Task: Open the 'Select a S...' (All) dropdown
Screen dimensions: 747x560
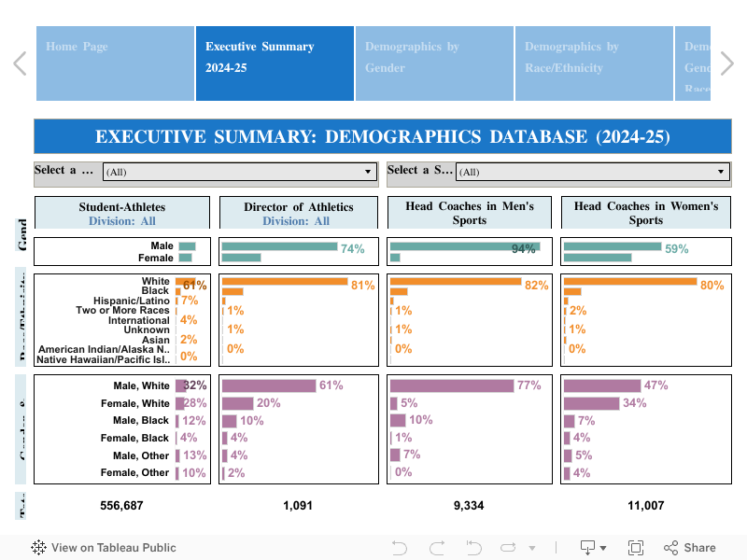Action: click(x=592, y=172)
